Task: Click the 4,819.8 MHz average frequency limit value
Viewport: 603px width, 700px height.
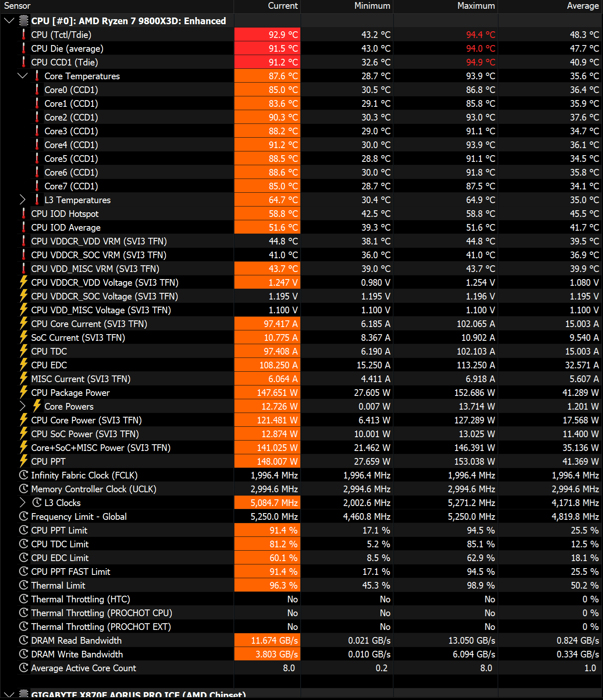Action: (575, 516)
